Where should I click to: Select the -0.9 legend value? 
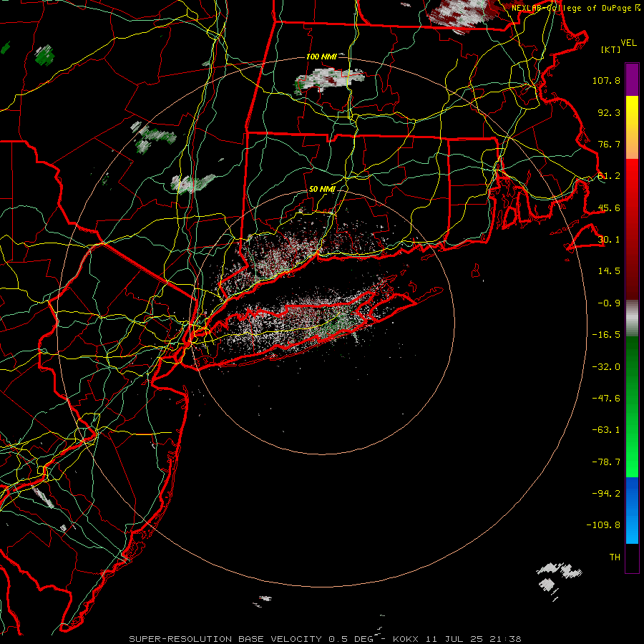click(609, 303)
